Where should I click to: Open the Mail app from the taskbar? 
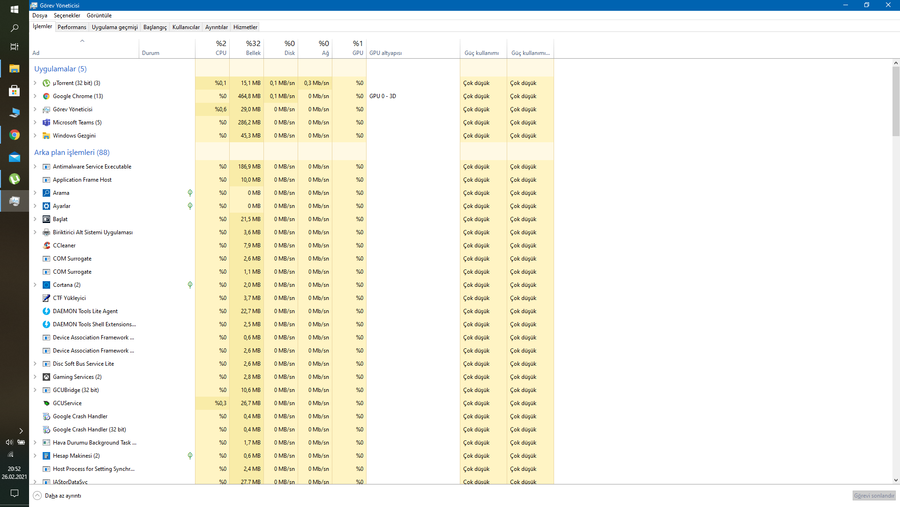tap(14, 157)
